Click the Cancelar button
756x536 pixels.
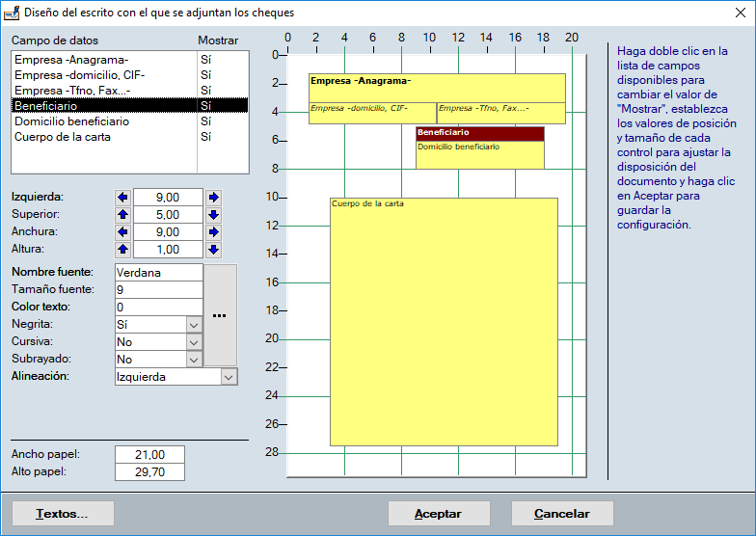click(562, 513)
